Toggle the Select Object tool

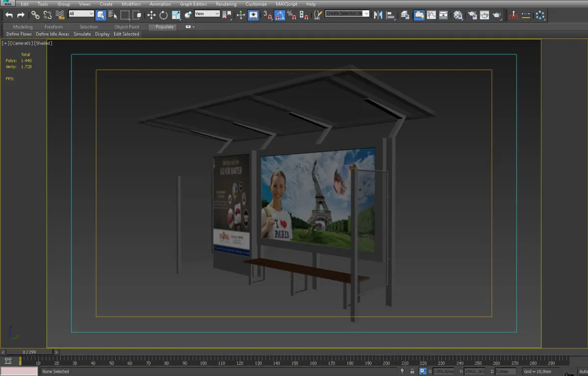click(x=100, y=15)
